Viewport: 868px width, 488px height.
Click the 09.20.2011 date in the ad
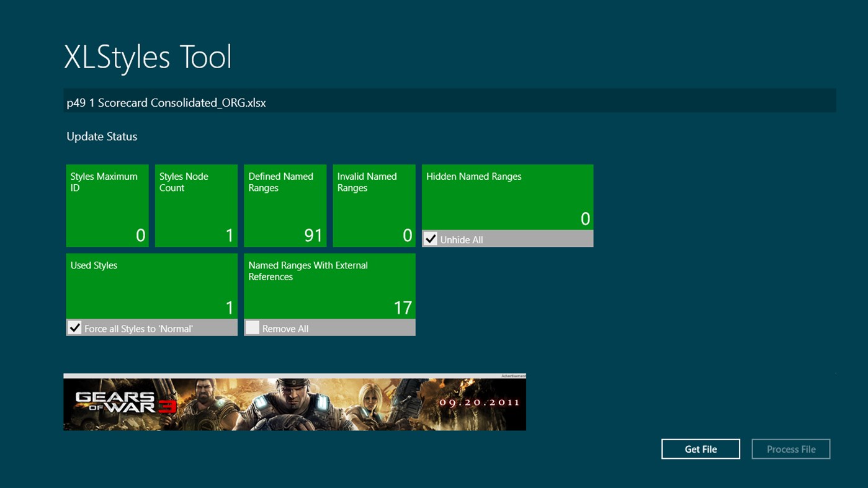[x=485, y=402]
